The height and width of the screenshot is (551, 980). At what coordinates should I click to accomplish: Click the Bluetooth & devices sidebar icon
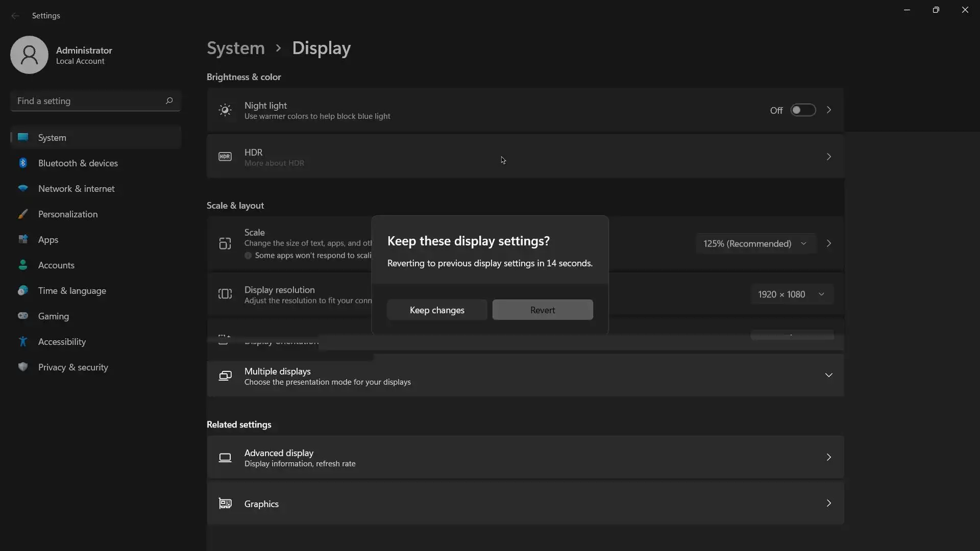click(23, 163)
